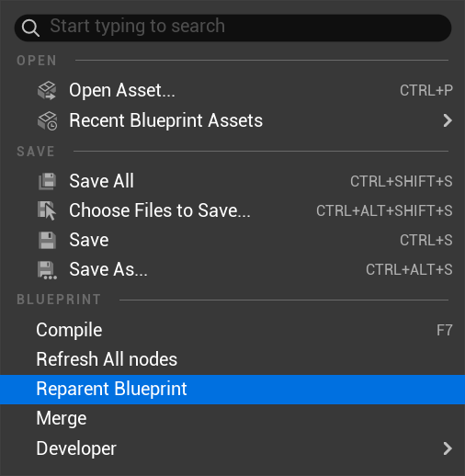Choose Compile from Blueprint section
465x476 pixels.
(232, 330)
